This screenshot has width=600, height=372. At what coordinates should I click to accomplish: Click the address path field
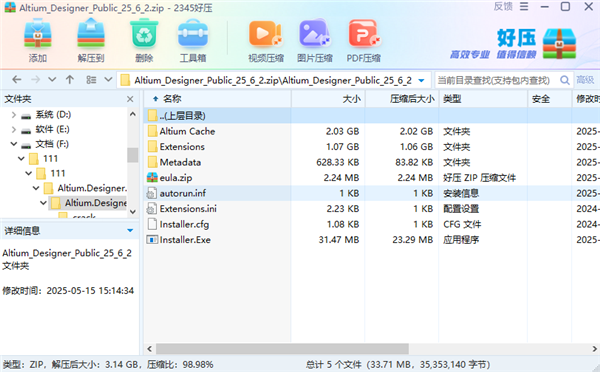[273, 80]
